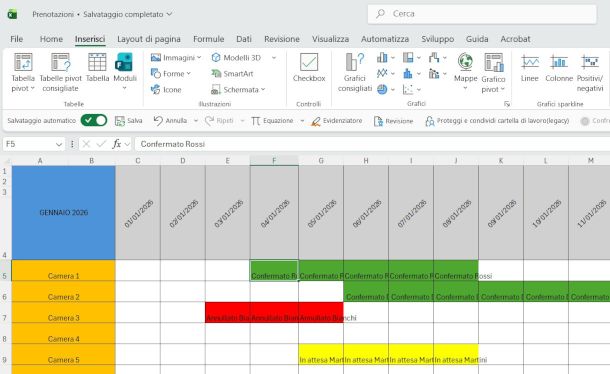Open the Acrobat tab

(515, 39)
